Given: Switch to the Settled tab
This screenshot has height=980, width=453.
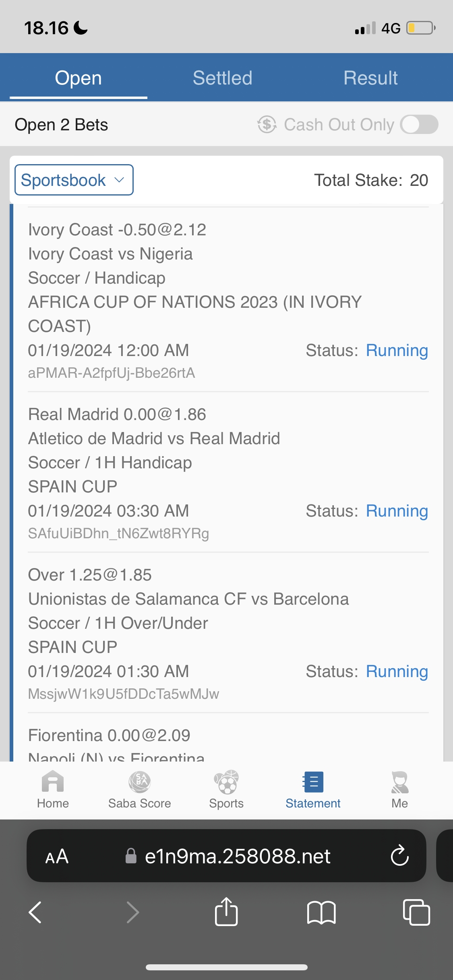Looking at the screenshot, I should [222, 78].
